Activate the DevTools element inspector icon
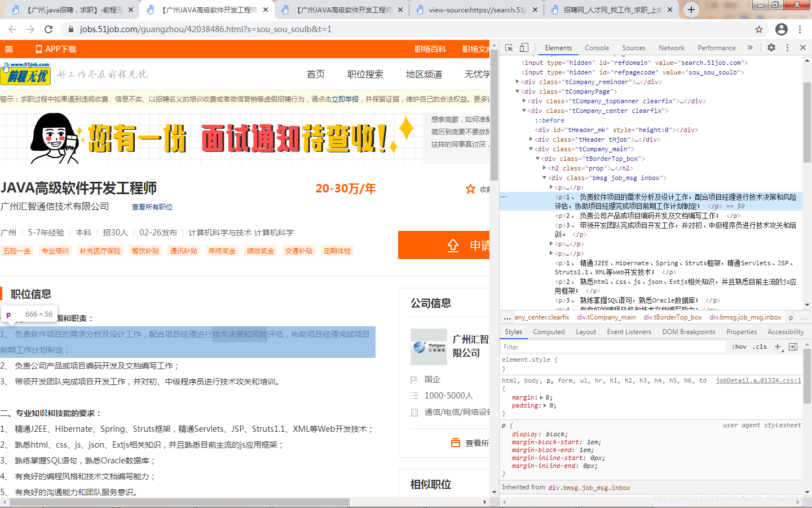Image resolution: width=812 pixels, height=508 pixels. pyautogui.click(x=509, y=48)
